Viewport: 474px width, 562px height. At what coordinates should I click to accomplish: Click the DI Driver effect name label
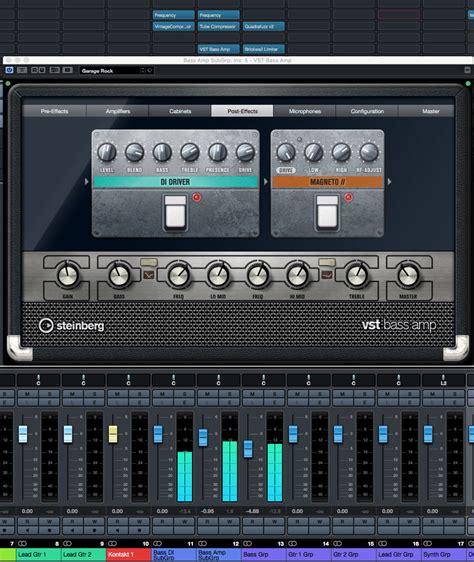click(x=175, y=182)
